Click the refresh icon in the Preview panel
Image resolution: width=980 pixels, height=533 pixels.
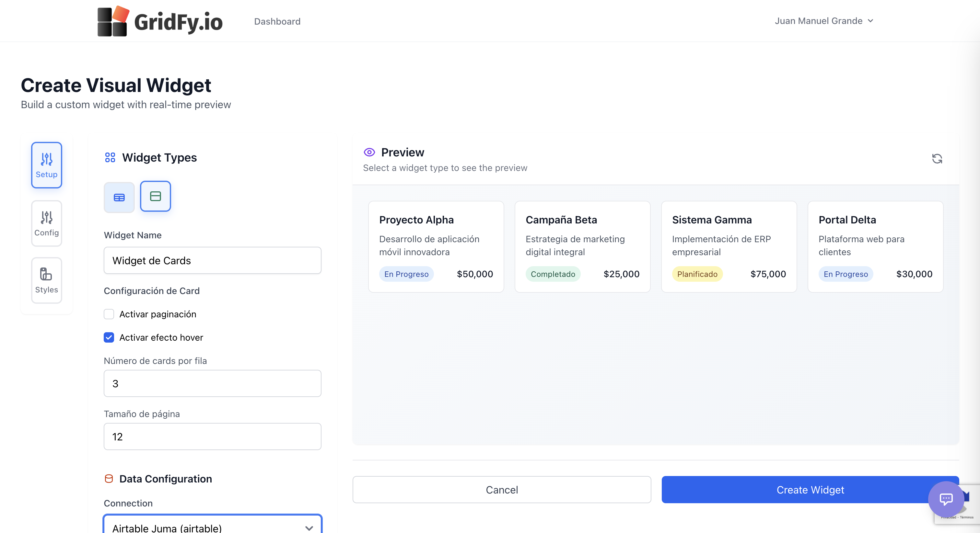[937, 159]
